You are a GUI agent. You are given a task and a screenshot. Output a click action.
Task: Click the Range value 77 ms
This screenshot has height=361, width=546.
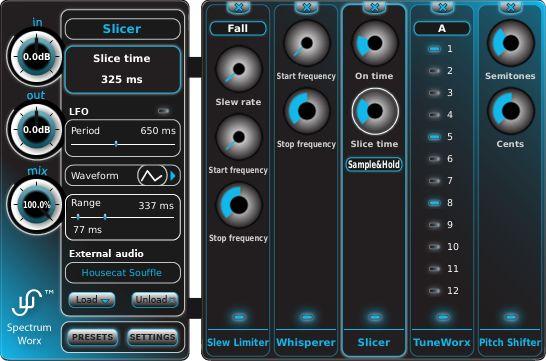pos(87,230)
